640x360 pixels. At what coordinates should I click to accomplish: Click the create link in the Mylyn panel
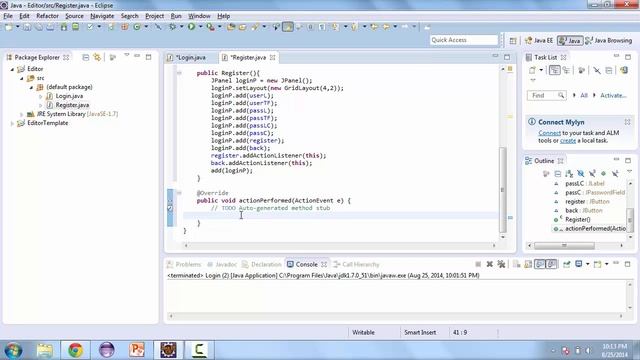coord(568,140)
